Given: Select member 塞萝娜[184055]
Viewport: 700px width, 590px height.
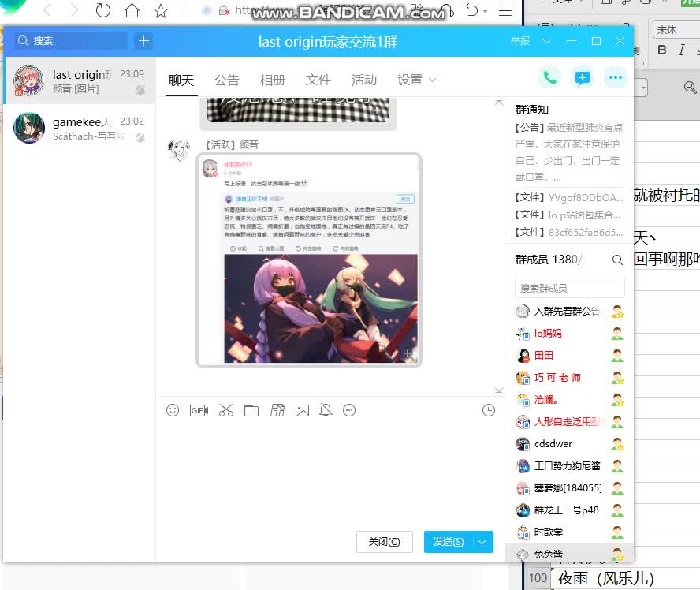Looking at the screenshot, I should [x=570, y=488].
